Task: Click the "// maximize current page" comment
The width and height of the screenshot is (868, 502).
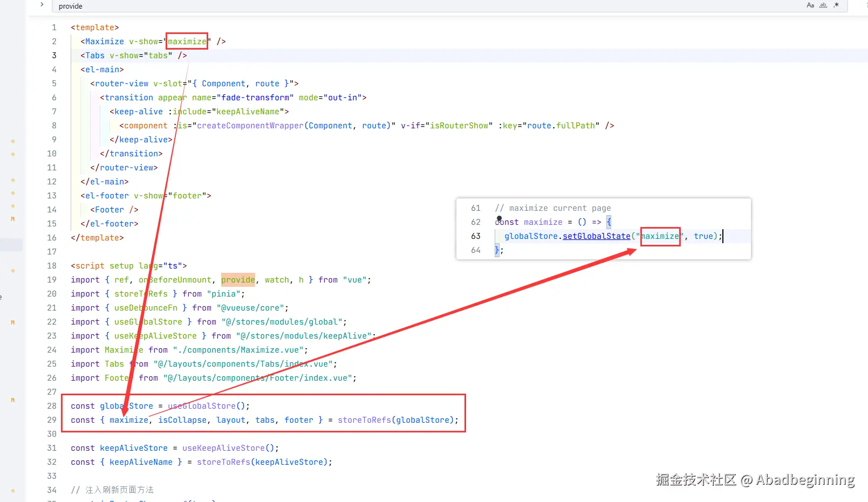Action: click(553, 208)
